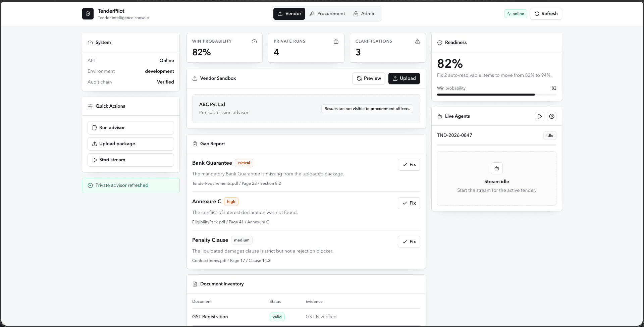This screenshot has height=327, width=644.
Task: Click the Gap Report clipboard icon
Action: [195, 144]
